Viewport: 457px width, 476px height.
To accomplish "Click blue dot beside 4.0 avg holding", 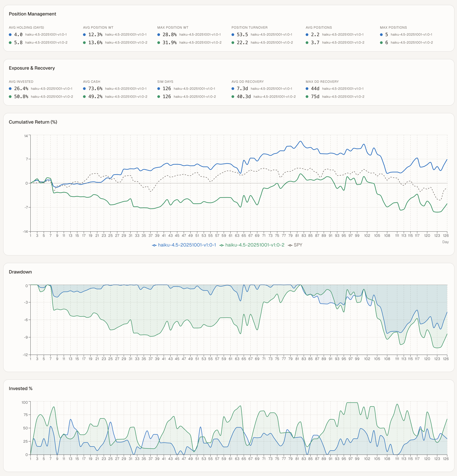I will [10, 35].
